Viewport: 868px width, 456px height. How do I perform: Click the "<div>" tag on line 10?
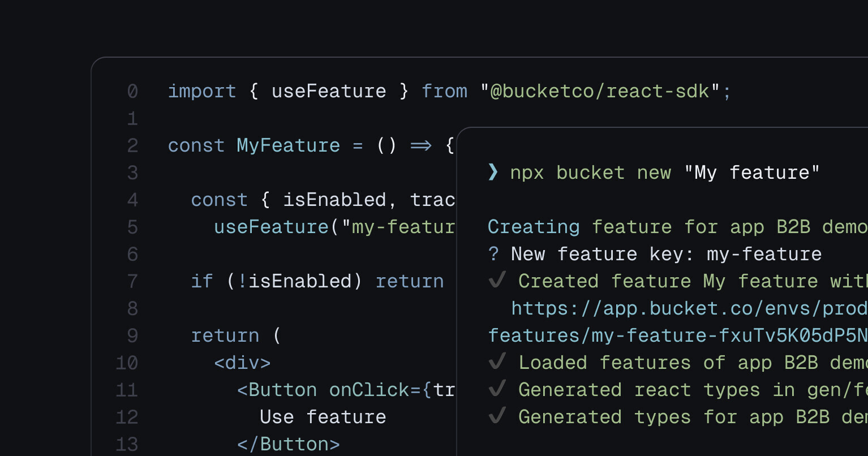coord(243,363)
